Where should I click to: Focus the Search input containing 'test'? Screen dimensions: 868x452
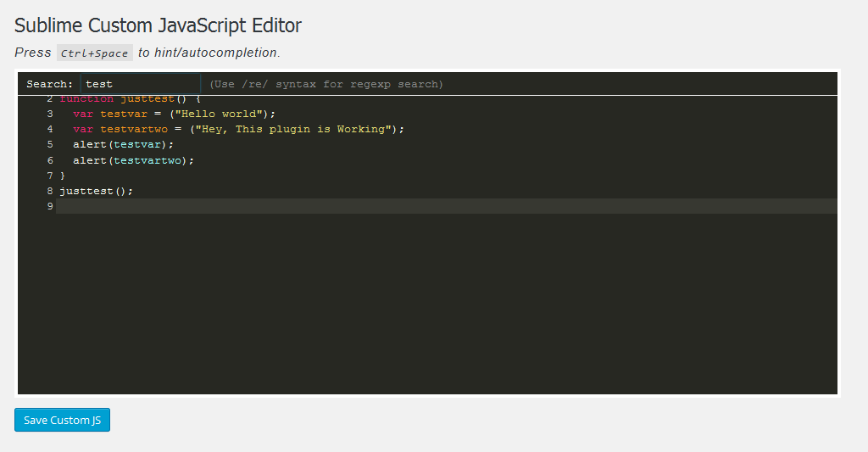(x=141, y=84)
